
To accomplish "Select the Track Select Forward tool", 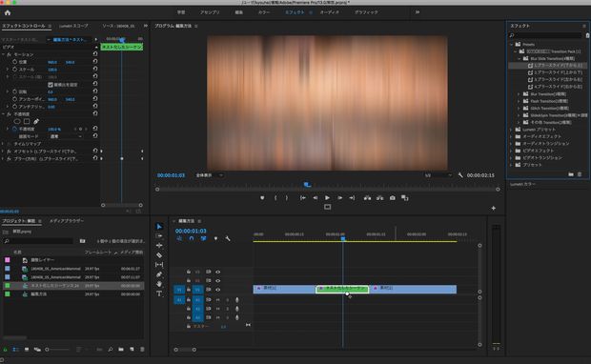I will [x=159, y=236].
